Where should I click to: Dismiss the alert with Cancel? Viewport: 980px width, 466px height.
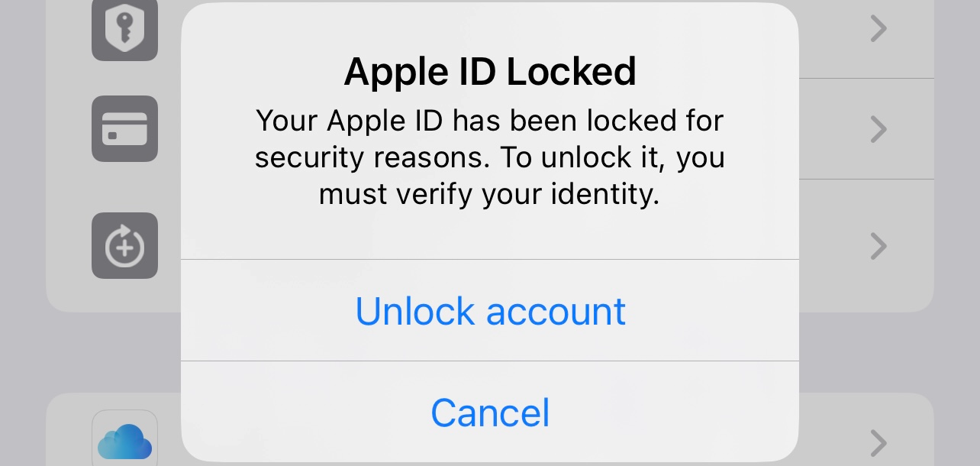(490, 412)
